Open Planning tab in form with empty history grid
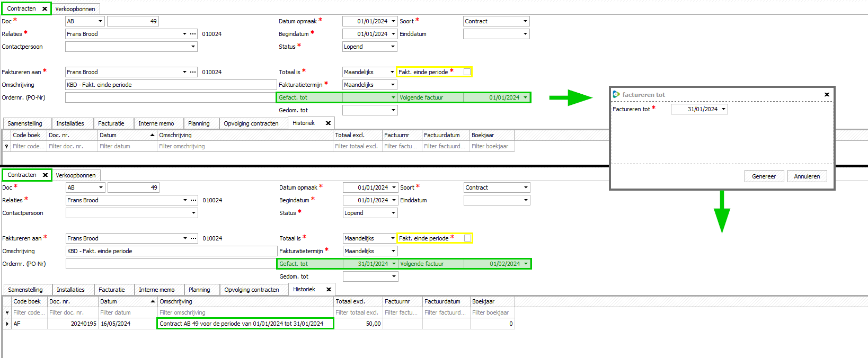868x358 pixels. coord(199,123)
